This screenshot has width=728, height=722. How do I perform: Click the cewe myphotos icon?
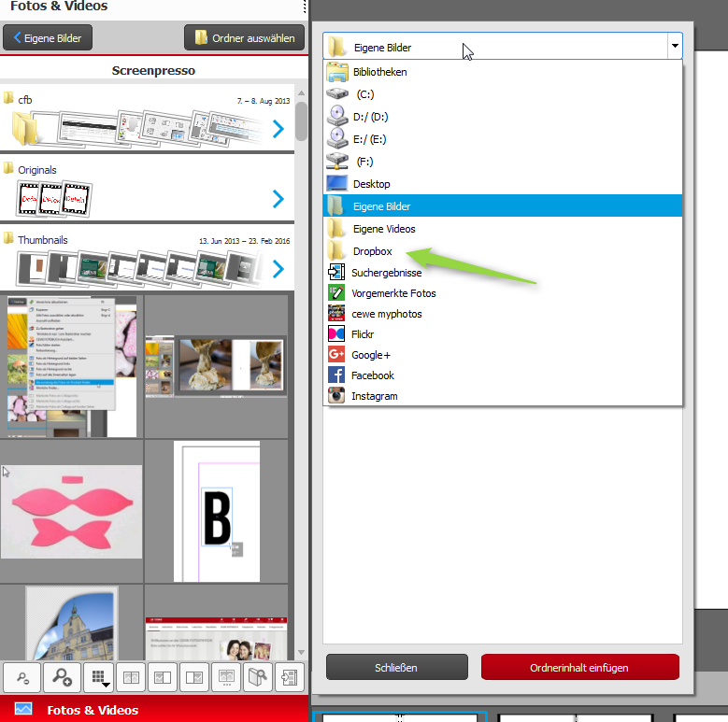tap(336, 313)
